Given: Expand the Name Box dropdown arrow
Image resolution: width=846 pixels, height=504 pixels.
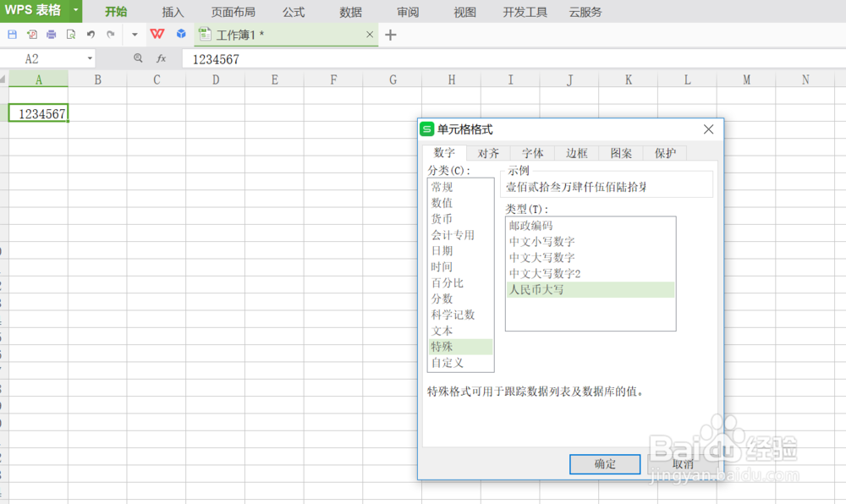Looking at the screenshot, I should [x=91, y=58].
